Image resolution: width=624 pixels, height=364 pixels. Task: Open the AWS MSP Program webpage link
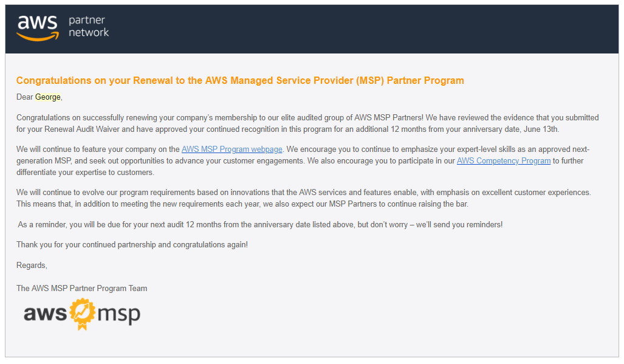click(x=232, y=149)
